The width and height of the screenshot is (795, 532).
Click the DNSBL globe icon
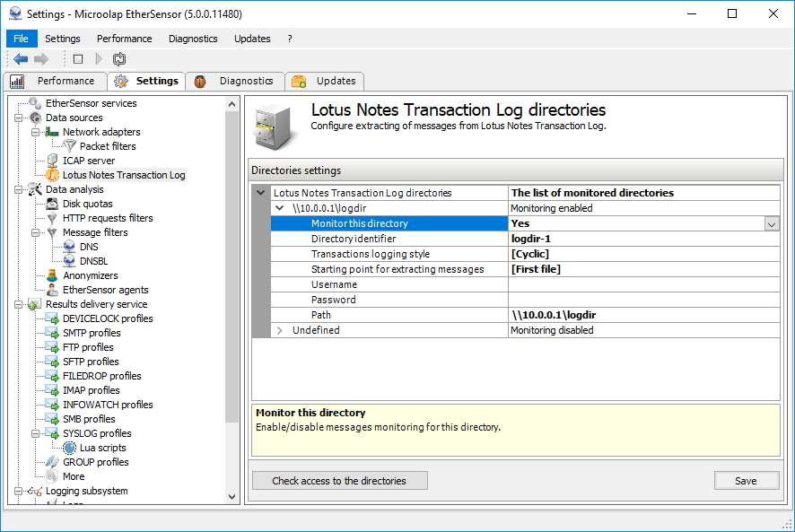coord(69,261)
